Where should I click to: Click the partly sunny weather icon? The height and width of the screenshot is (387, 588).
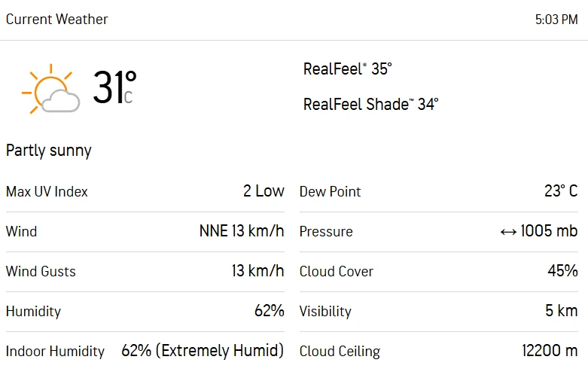50,89
